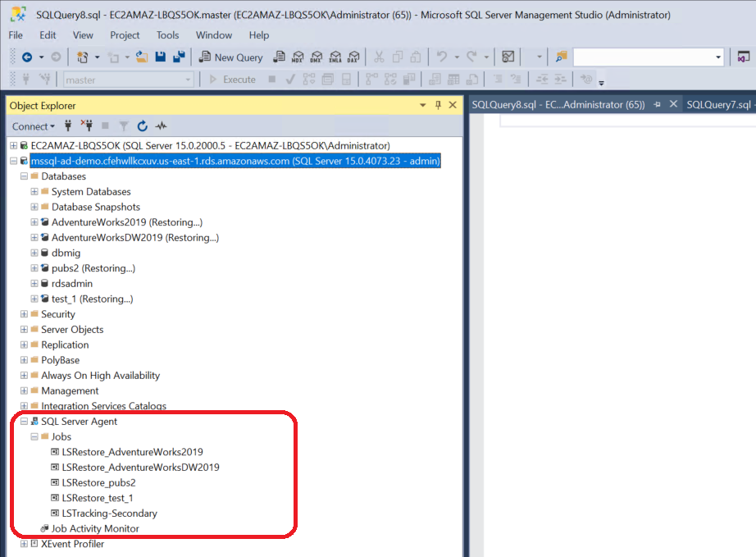
Task: Collapse the Databases folder
Action: (x=24, y=176)
